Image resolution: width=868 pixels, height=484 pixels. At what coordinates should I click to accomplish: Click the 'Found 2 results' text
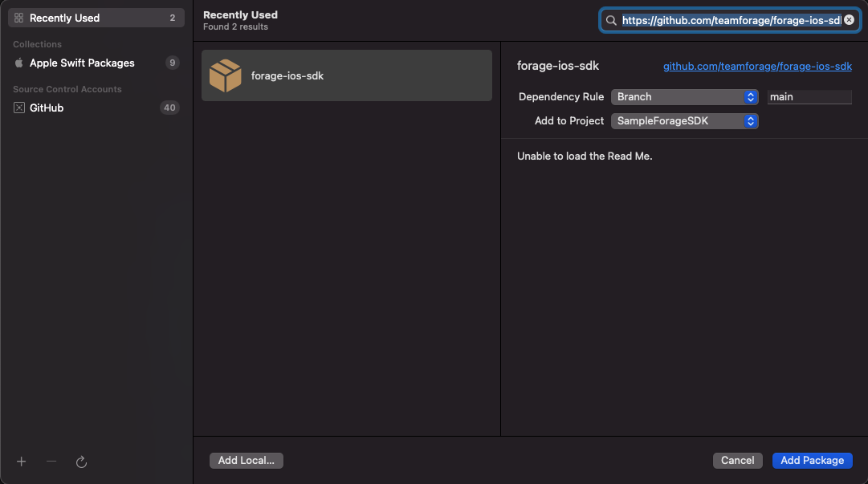235,26
